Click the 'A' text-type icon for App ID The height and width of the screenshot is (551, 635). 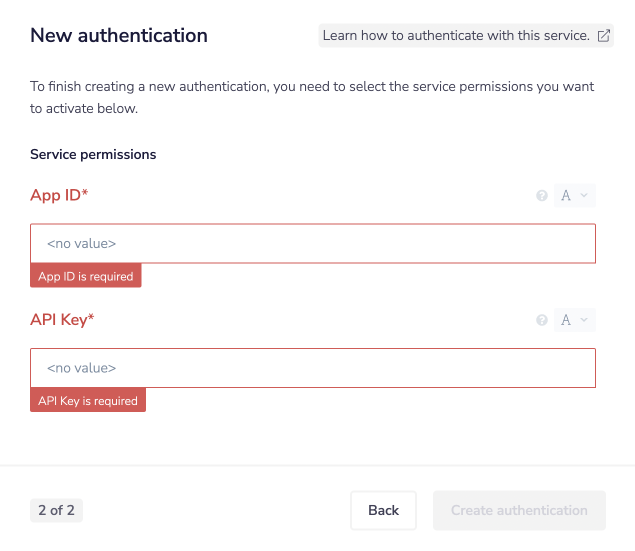(566, 196)
